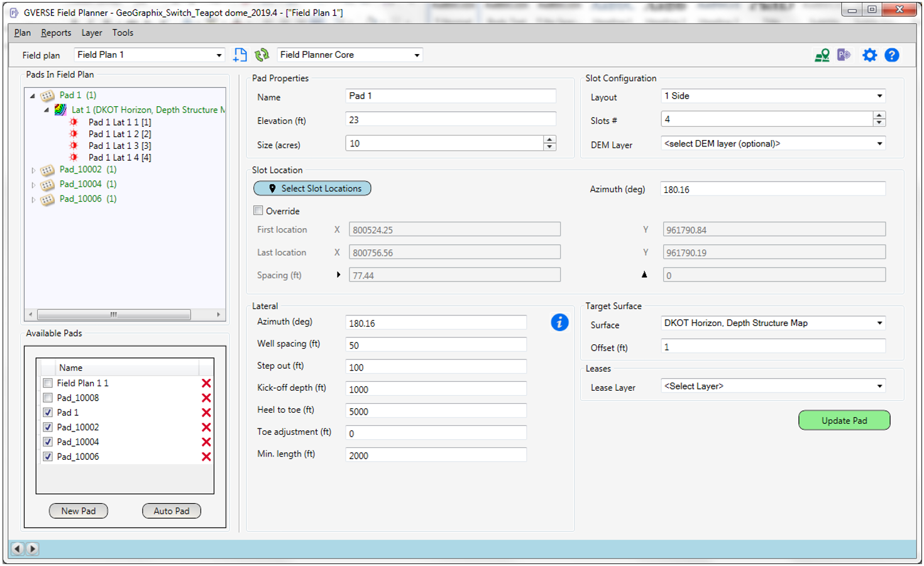Expand the Pad_10002 tree node
The image size is (924, 566).
33,170
